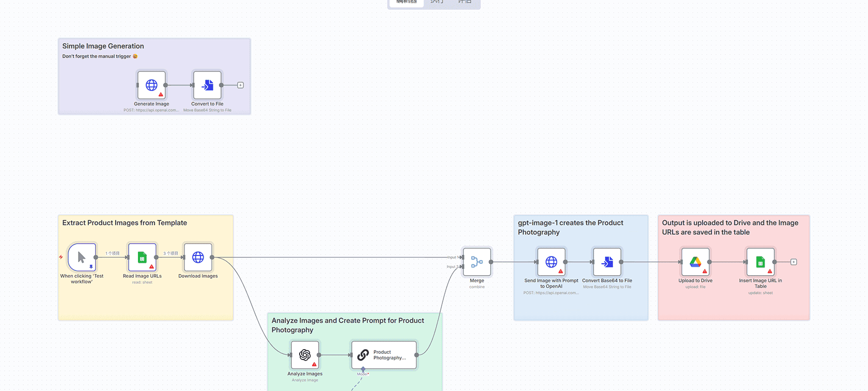Screen dimensions: 868x391
Task: Select the Analyze Images OpenAI node
Action: (x=305, y=355)
